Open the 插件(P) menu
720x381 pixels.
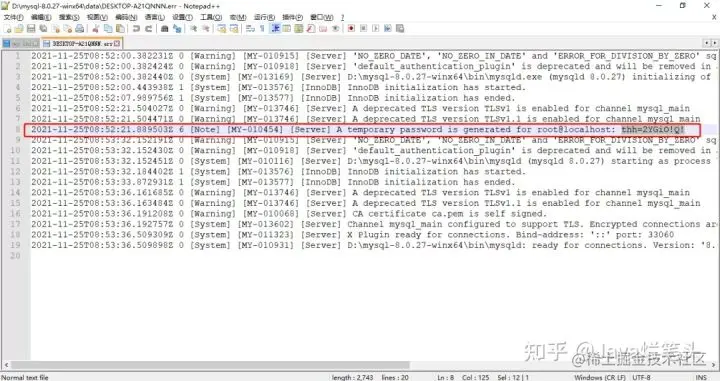tap(292, 17)
